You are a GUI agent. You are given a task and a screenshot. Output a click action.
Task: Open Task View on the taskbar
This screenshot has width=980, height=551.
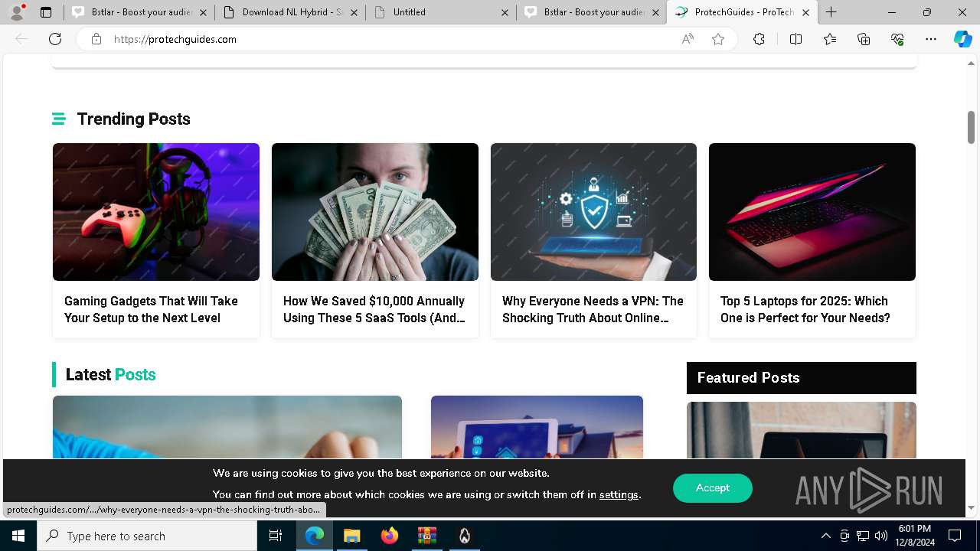(276, 536)
